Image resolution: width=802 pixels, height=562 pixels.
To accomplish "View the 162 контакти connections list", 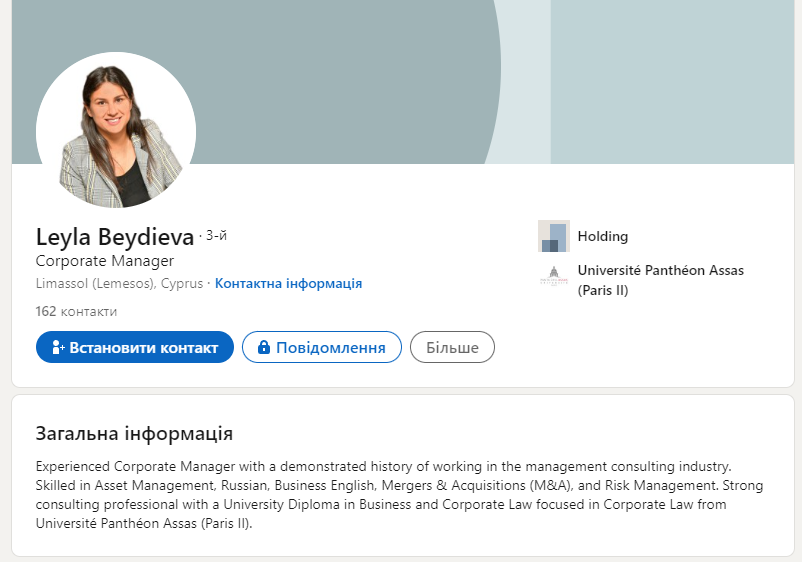I will 76,311.
